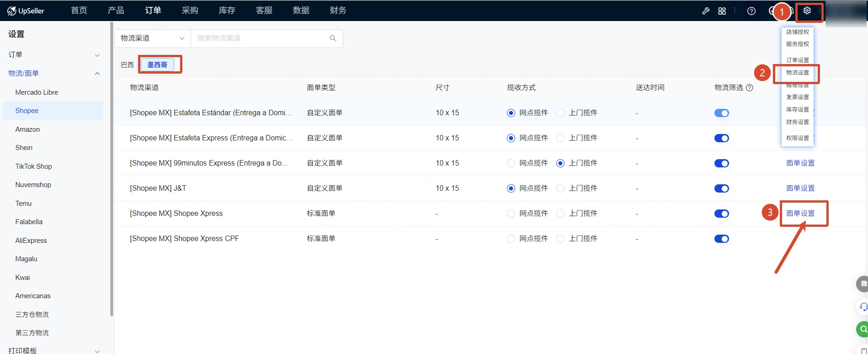This screenshot has width=868, height=354.
Task: Select Shopee in sidebar
Action: click(x=53, y=111)
